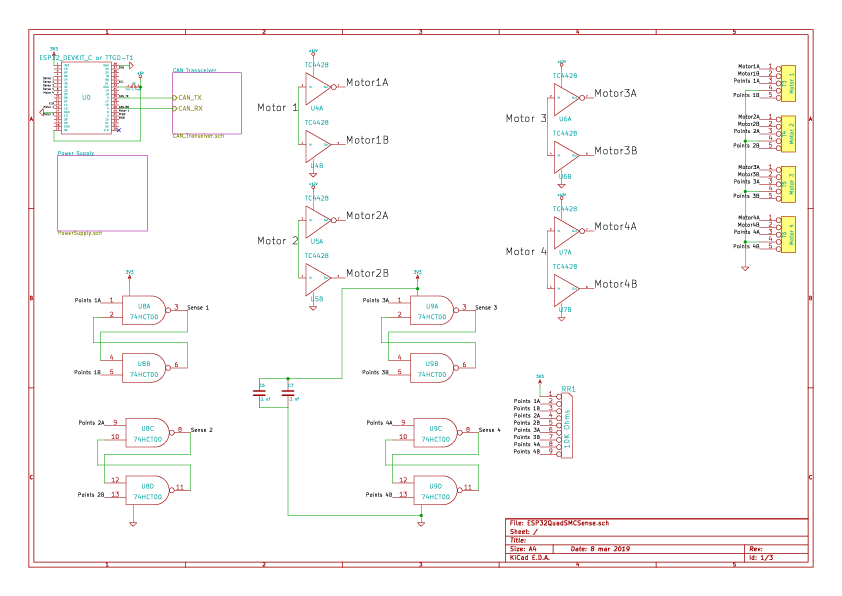
Task: Select the U9A 74HCT00 NAND gate
Action: (x=433, y=310)
